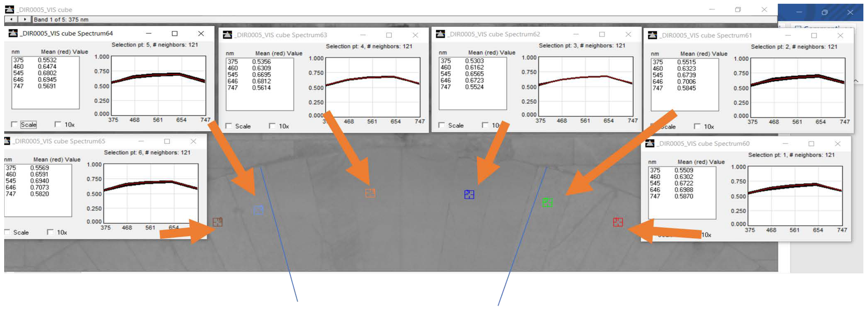868x311 pixels.
Task: Click the red selection point marker on the image
Action: [618, 222]
